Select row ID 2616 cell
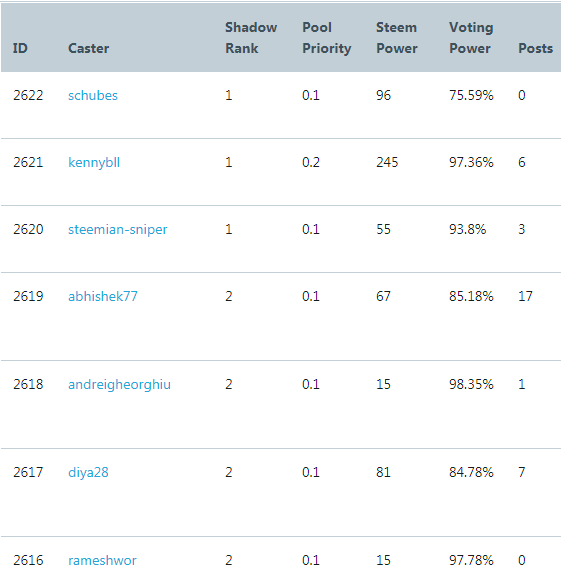 (x=28, y=561)
